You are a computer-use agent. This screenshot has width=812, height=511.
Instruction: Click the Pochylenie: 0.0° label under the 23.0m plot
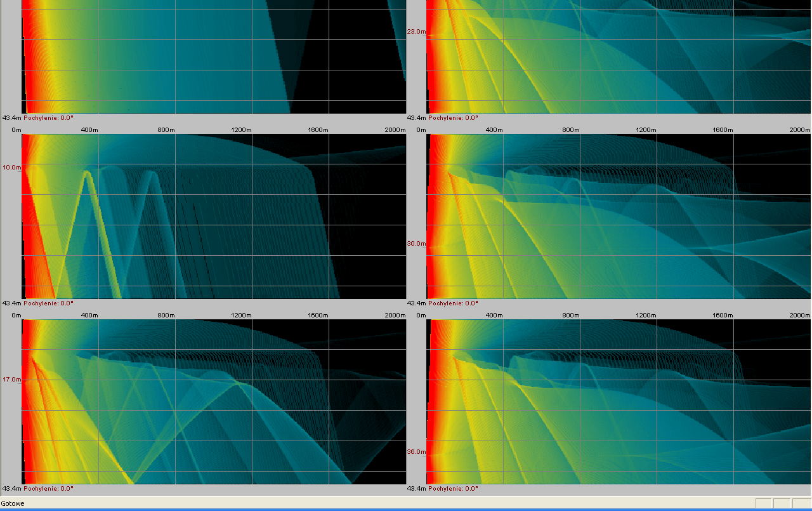tap(454, 118)
